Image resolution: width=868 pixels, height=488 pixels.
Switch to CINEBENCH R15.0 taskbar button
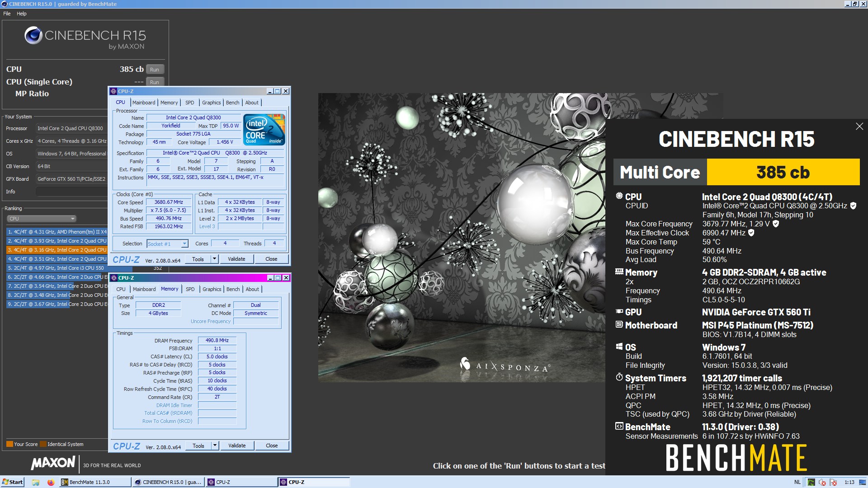(x=168, y=482)
